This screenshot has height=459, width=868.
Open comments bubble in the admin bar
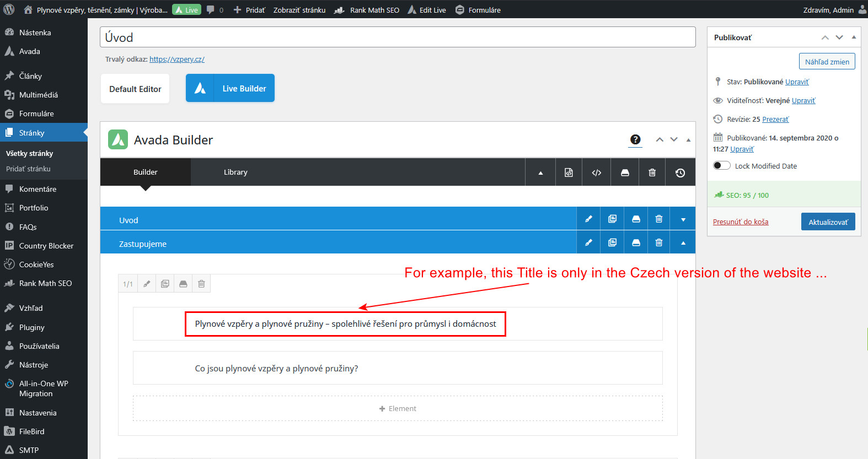pyautogui.click(x=215, y=10)
